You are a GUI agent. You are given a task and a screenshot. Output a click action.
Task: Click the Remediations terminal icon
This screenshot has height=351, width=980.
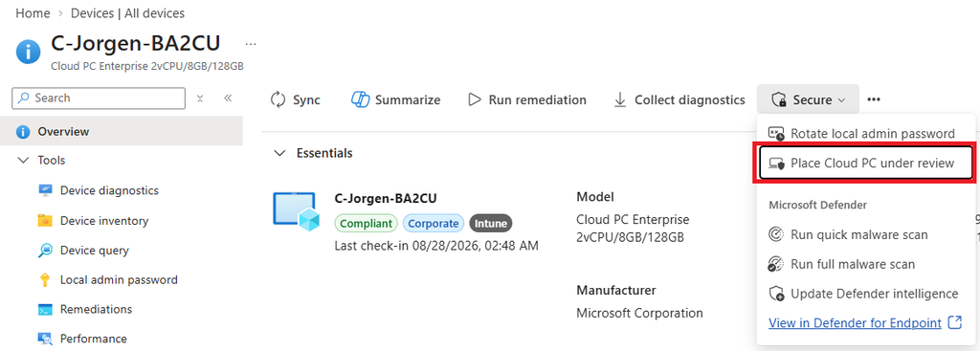point(45,309)
